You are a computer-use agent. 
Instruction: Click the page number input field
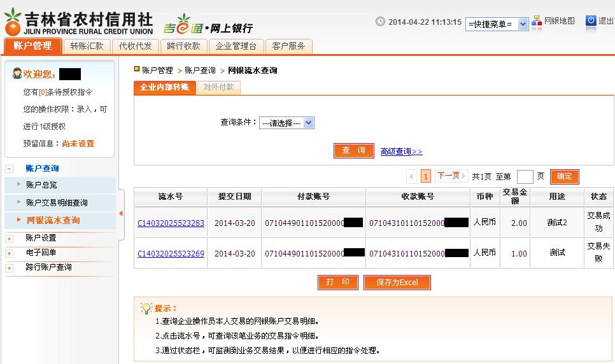point(525,177)
